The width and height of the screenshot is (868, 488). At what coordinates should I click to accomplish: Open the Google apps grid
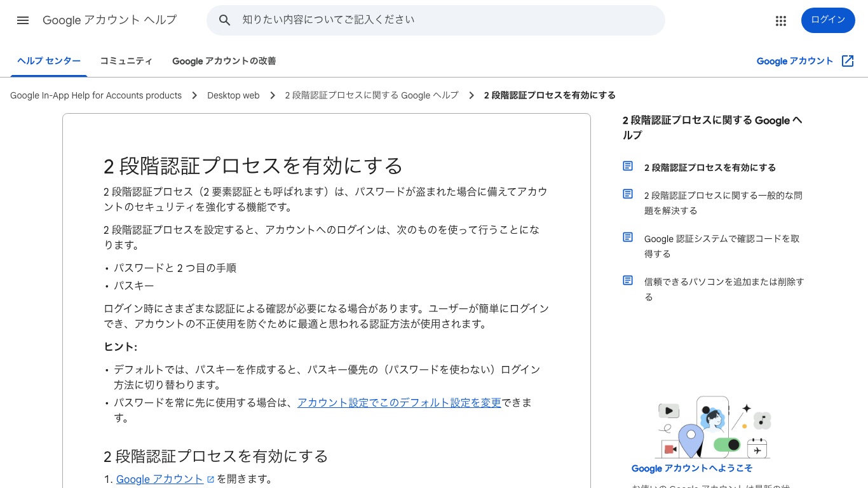781,20
